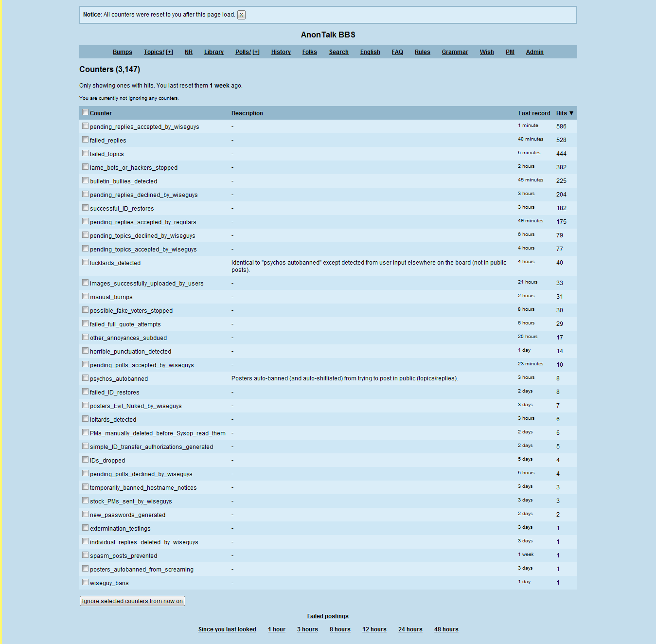Check the failed_replies counter checkbox

pyautogui.click(x=86, y=140)
